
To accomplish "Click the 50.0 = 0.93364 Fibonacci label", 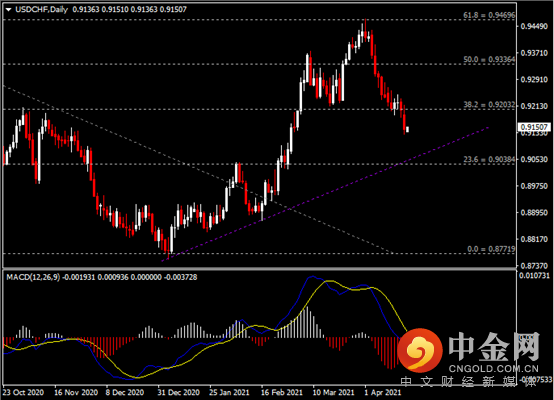I will (x=489, y=59).
